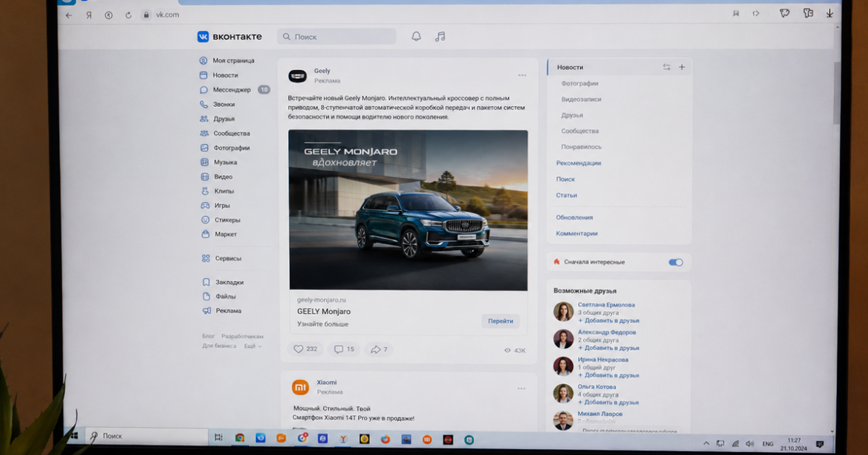This screenshot has width=868, height=455.
Task: Toggle the Сначала интересные switch
Action: 675,262
